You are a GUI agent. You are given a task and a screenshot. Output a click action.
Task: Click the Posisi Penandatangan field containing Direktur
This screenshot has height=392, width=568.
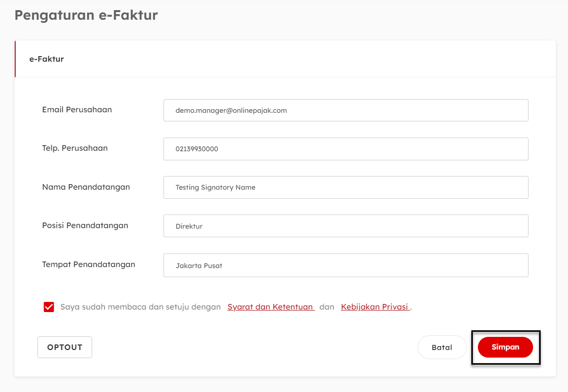point(346,226)
